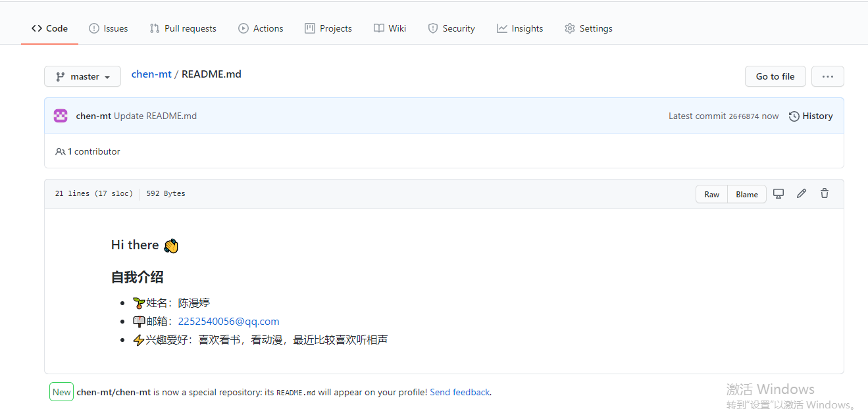Click the Settings gear icon

[x=570, y=28]
